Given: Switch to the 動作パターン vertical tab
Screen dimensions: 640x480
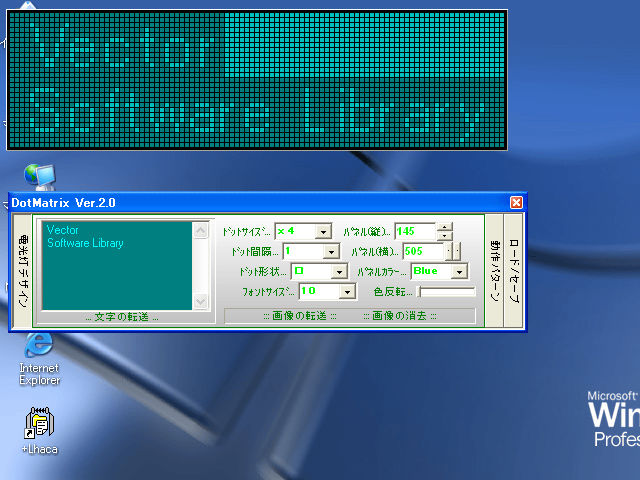Looking at the screenshot, I should (494, 271).
